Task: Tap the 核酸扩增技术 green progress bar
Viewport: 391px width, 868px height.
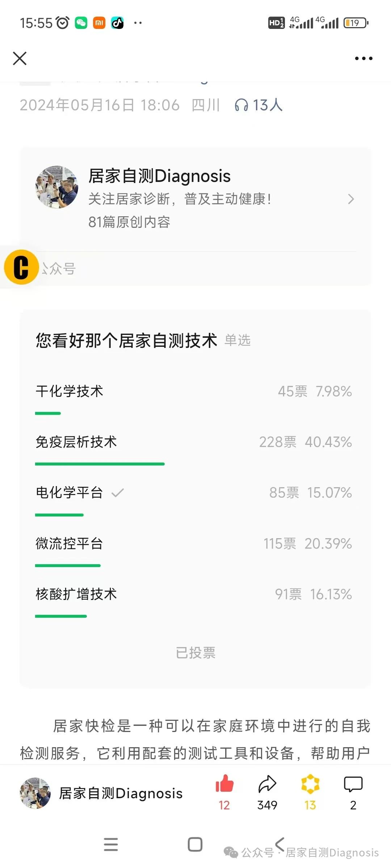Action: [x=61, y=616]
